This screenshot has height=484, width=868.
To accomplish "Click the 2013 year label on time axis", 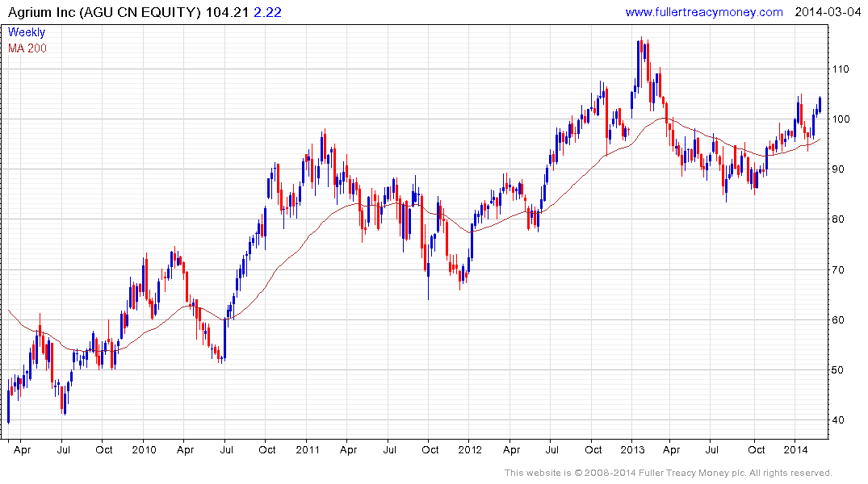I will (632, 449).
